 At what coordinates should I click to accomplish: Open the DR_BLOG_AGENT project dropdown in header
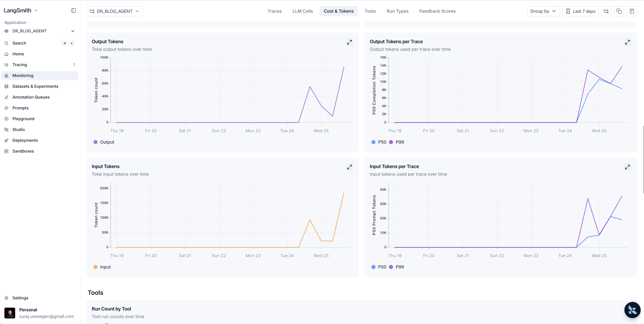click(x=115, y=11)
